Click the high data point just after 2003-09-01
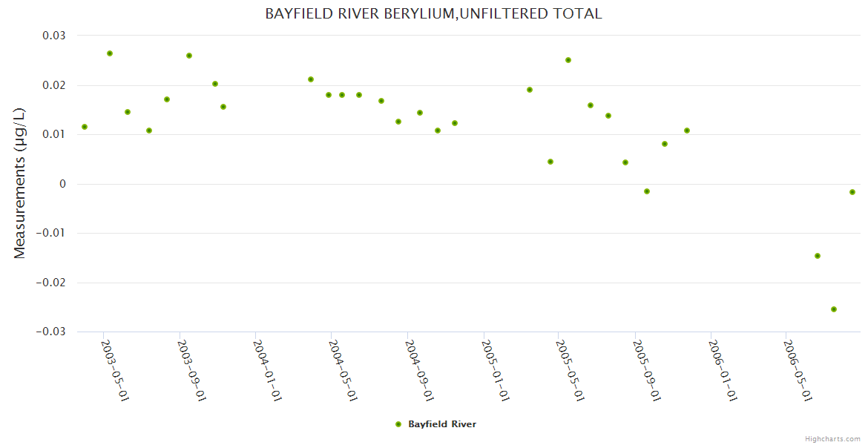This screenshot has width=868, height=445. pos(189,56)
